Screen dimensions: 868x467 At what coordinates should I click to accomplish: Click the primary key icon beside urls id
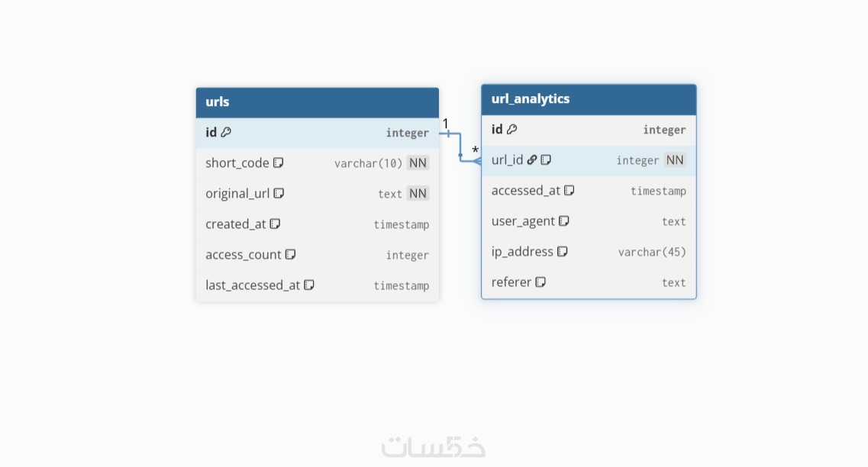coord(226,133)
